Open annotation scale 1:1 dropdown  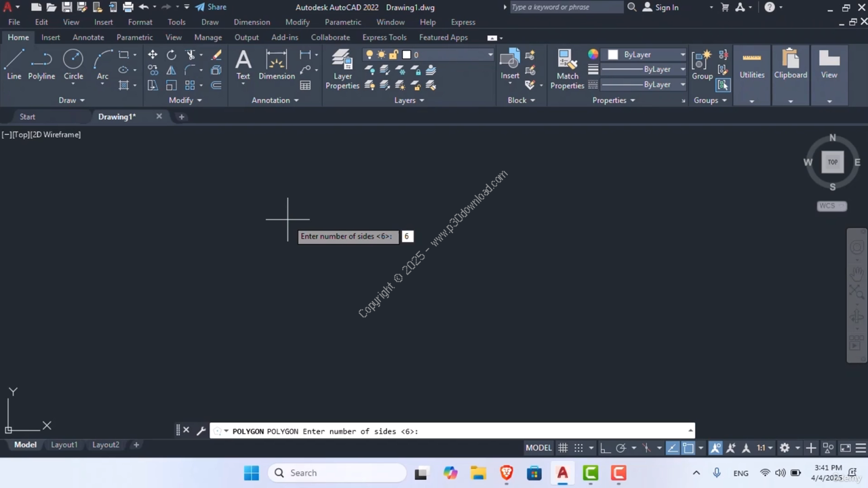pos(766,448)
